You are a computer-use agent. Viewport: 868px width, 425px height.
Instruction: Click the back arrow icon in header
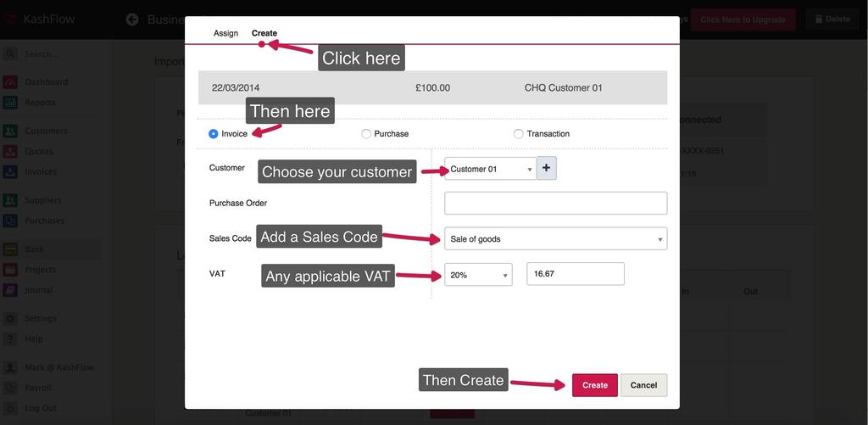[132, 19]
